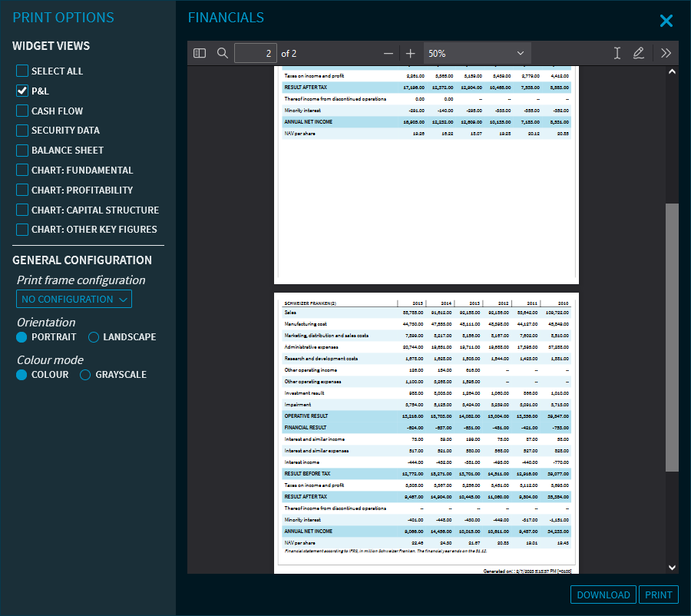691x616 pixels.
Task: Enable the Cash Flow checkbox
Action: tap(22, 111)
